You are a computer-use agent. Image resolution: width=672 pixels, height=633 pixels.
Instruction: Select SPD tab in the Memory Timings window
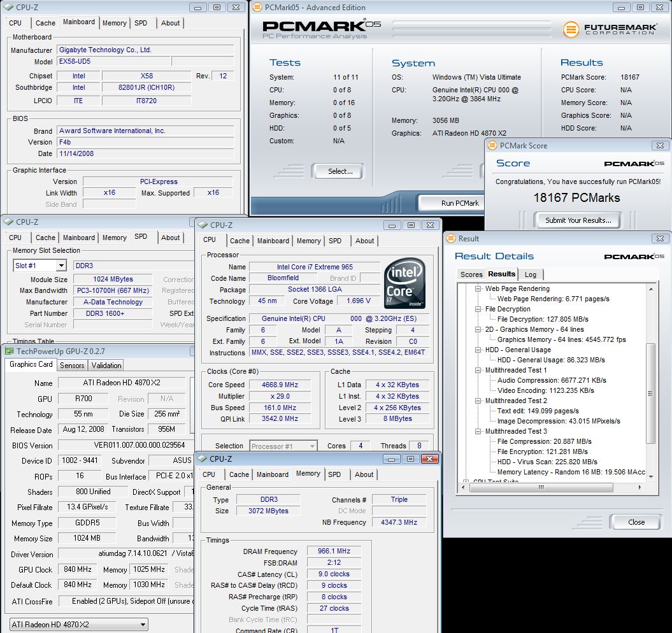(334, 474)
